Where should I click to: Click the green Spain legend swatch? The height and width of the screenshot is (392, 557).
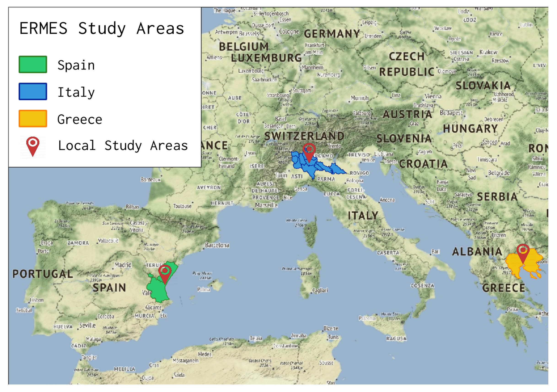point(33,64)
